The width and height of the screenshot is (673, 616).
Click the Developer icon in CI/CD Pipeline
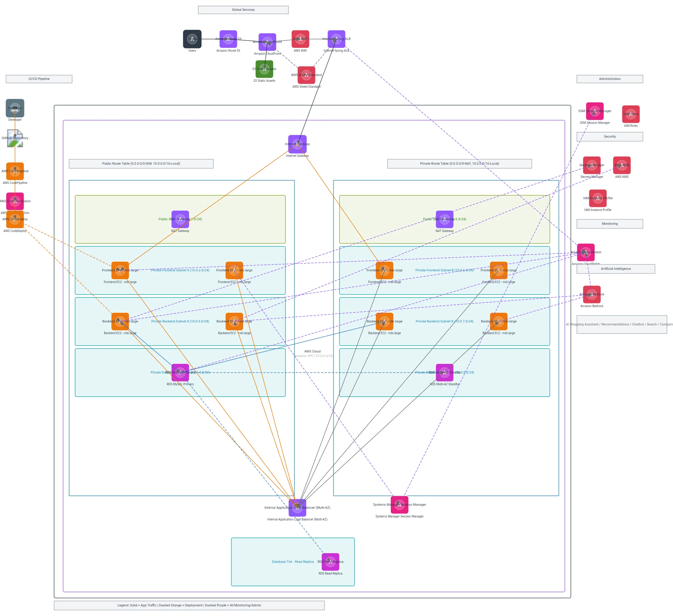coord(15,108)
